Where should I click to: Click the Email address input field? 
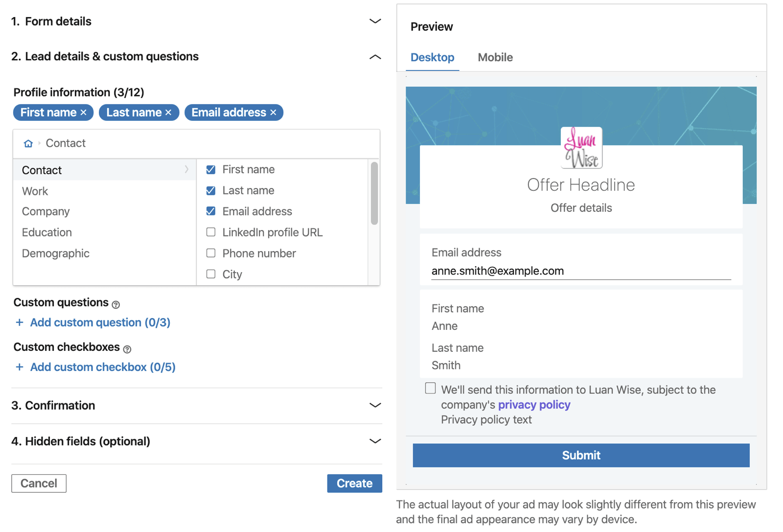pos(581,271)
